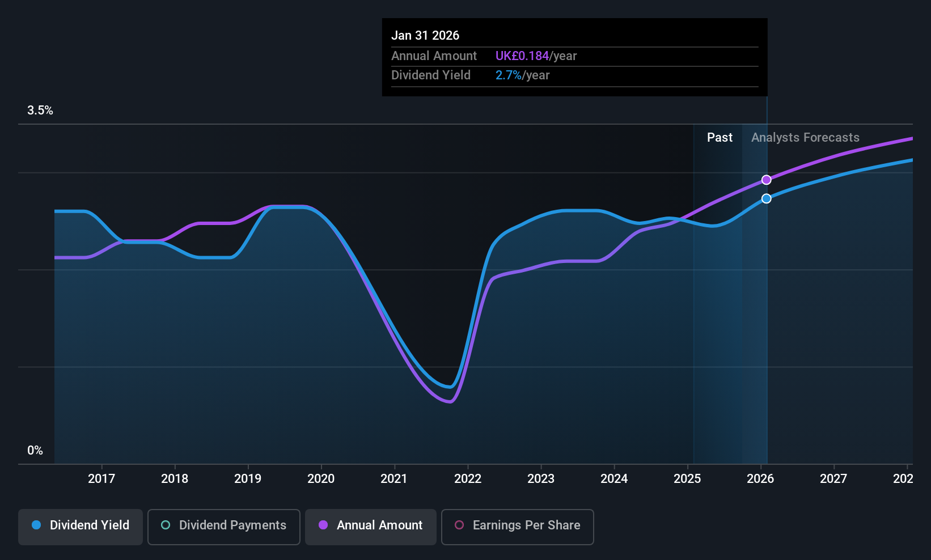The image size is (931, 560).
Task: Click the 2021 x-axis label
Action: tap(394, 479)
